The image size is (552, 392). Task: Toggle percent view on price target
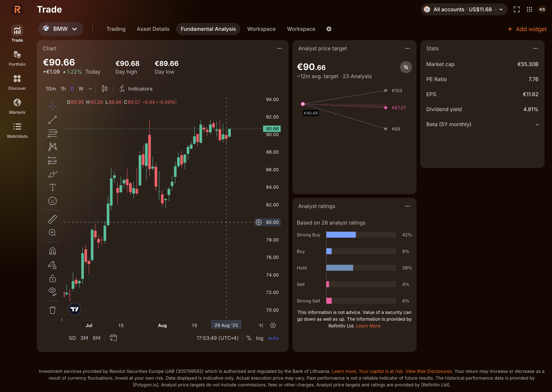pyautogui.click(x=406, y=67)
